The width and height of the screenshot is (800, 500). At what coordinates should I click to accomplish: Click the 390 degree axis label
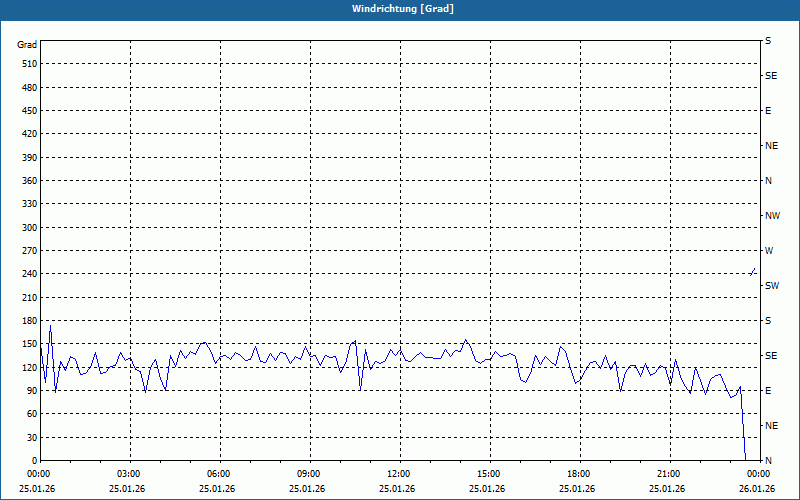point(30,157)
